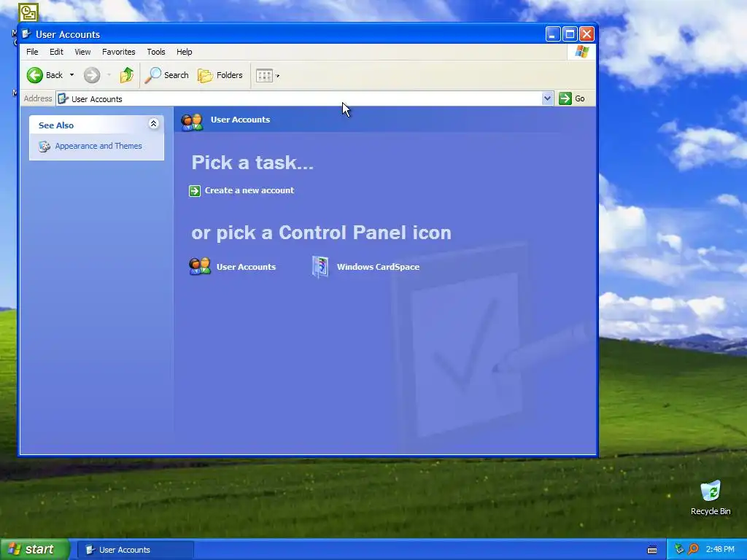Open the Tools menu
Viewport: 747px width, 560px height.
coord(156,52)
